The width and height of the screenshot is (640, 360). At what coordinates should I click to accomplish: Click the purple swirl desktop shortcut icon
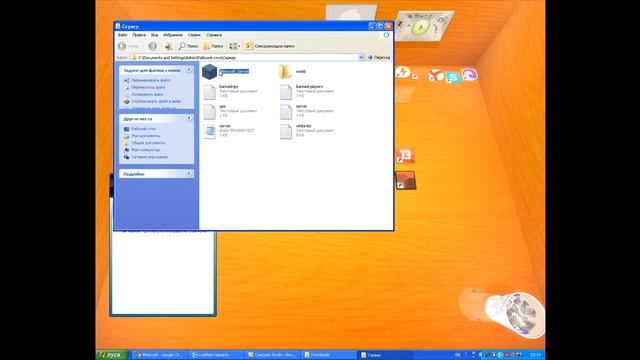(469, 75)
